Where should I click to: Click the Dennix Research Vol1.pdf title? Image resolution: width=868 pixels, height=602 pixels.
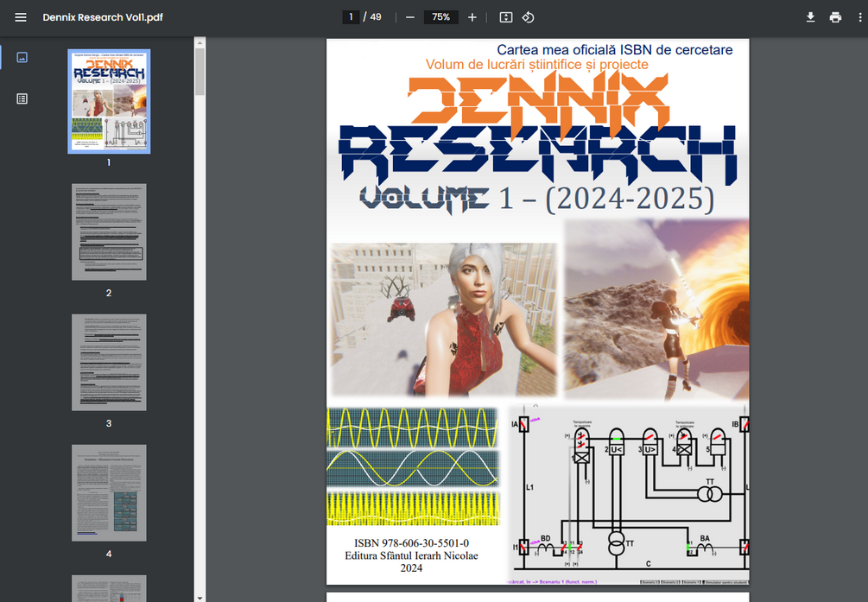point(103,17)
